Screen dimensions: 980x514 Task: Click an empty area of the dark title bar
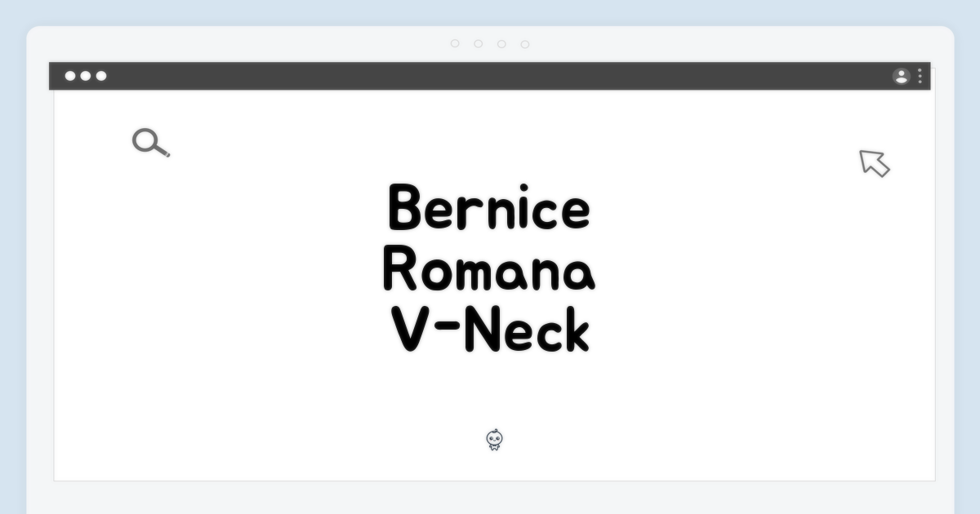490,76
